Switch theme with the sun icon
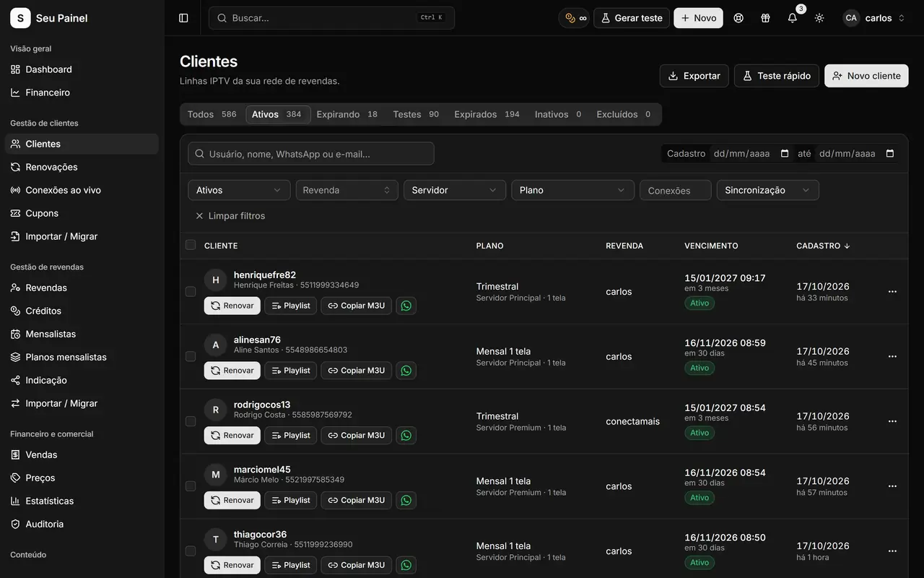This screenshot has width=924, height=578. [x=819, y=18]
